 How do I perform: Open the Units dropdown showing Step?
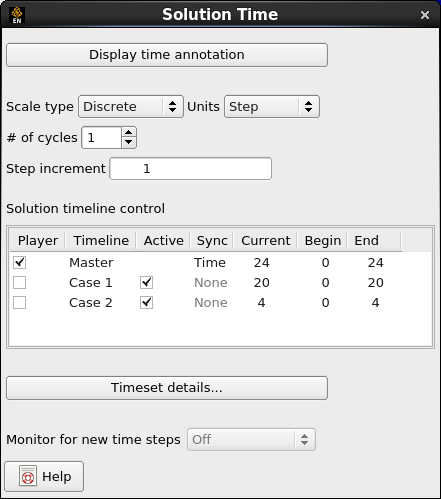(x=272, y=107)
